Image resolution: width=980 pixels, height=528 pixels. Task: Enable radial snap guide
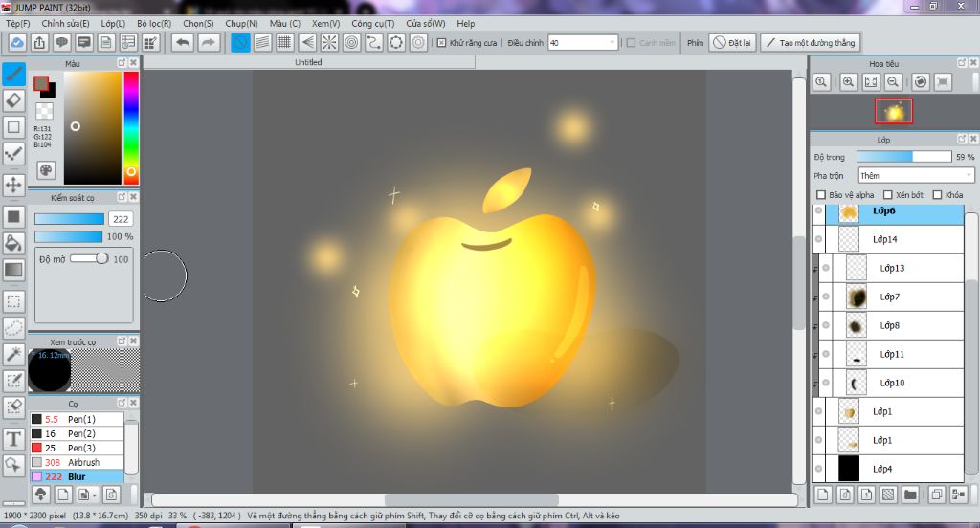point(329,42)
